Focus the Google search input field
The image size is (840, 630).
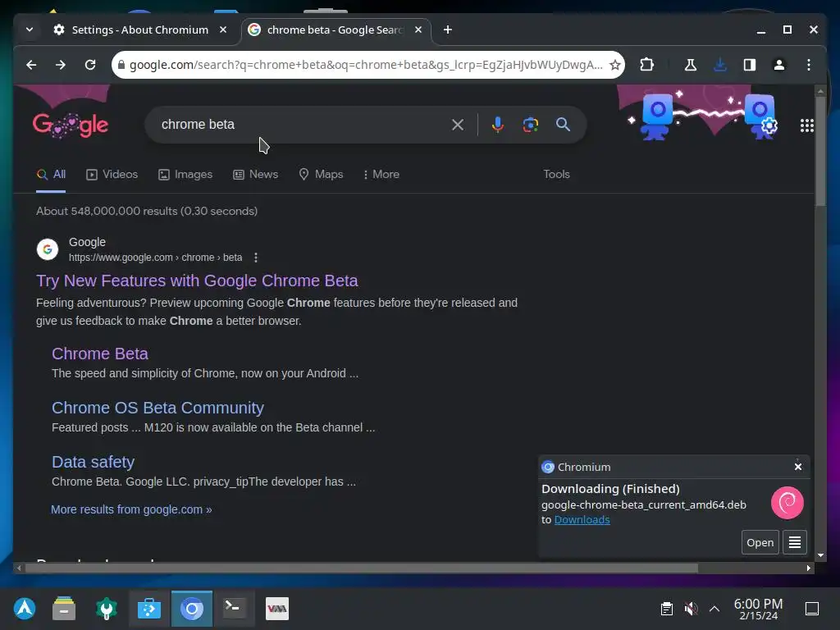point(300,125)
